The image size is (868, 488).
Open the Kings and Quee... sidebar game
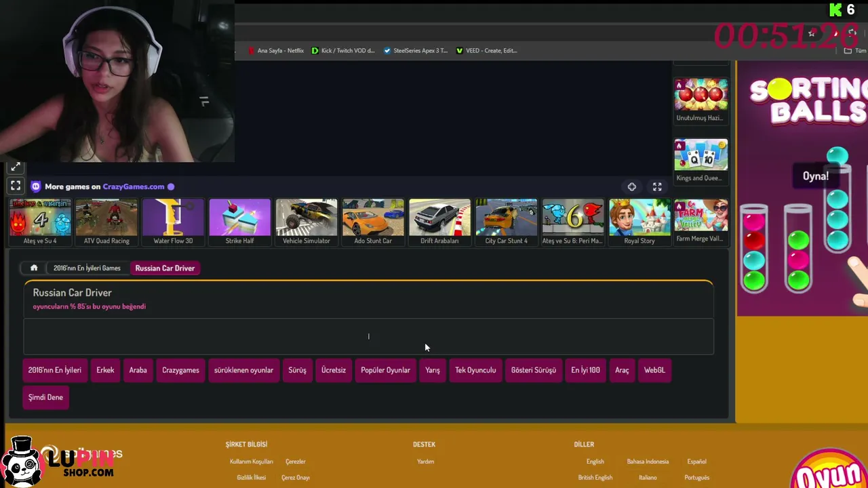click(701, 161)
